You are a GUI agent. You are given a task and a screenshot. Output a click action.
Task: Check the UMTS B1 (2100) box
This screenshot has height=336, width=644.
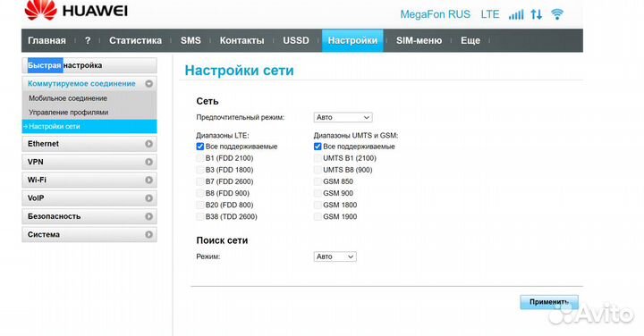[318, 158]
